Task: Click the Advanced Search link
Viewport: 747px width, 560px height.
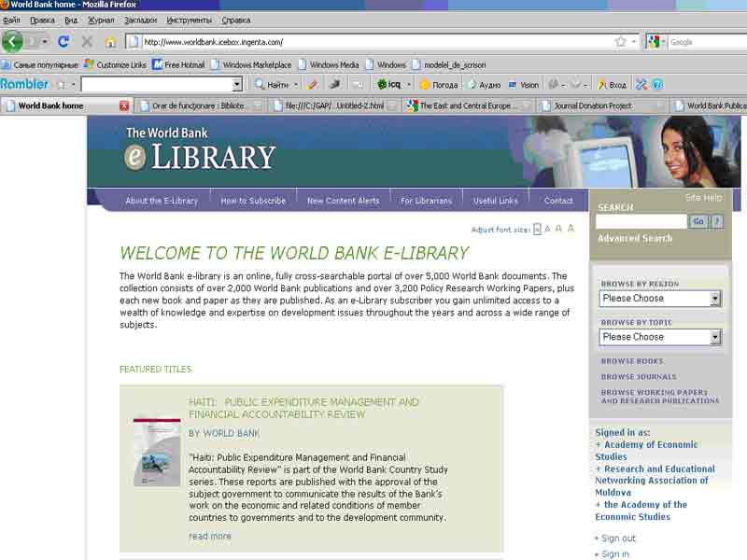Action: pyautogui.click(x=635, y=239)
